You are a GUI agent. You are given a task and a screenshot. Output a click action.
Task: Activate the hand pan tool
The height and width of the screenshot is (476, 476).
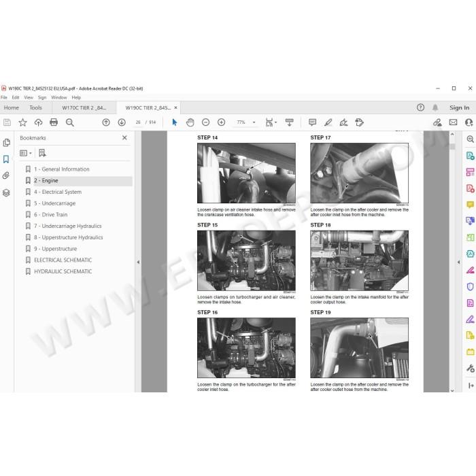click(190, 122)
